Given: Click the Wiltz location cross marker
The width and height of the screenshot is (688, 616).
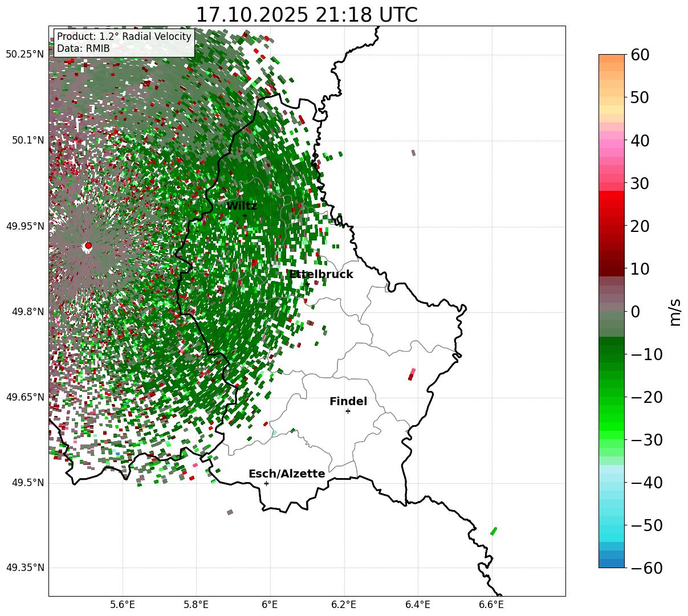Looking at the screenshot, I should point(245,215).
